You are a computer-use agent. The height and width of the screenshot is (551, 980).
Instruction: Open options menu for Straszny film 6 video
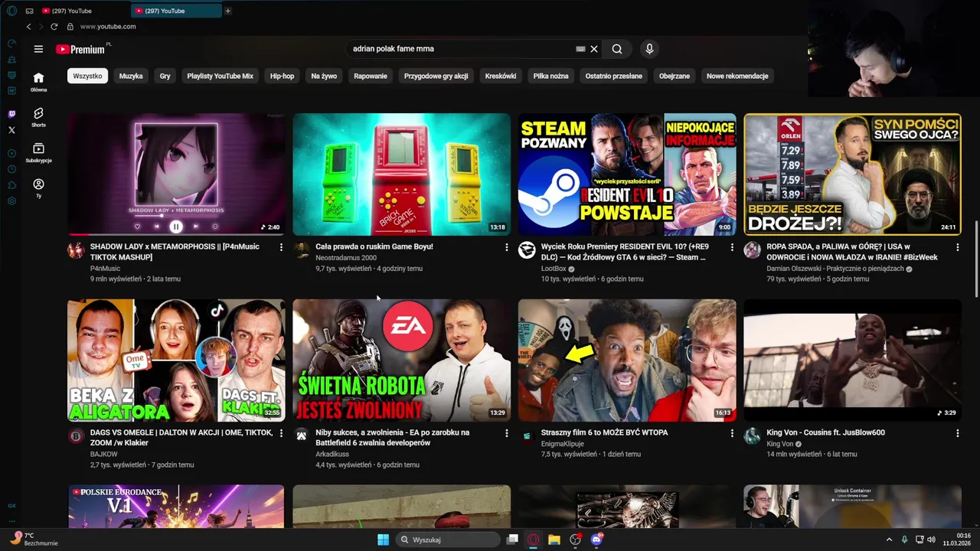point(732,433)
